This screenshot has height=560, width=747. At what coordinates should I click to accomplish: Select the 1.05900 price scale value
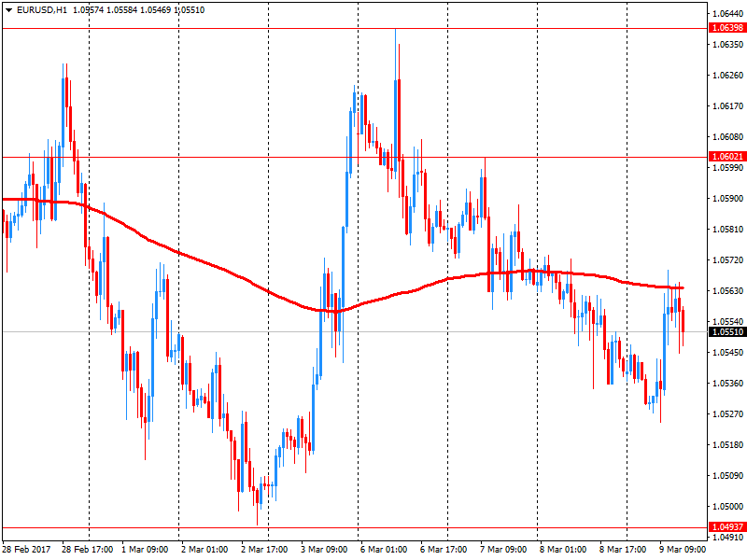727,199
